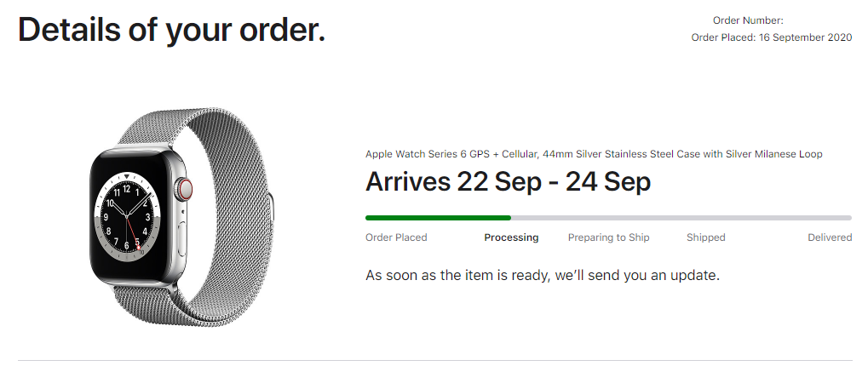The width and height of the screenshot is (868, 366).
Task: Click the grey unfilled part of progress bar
Action: point(681,218)
